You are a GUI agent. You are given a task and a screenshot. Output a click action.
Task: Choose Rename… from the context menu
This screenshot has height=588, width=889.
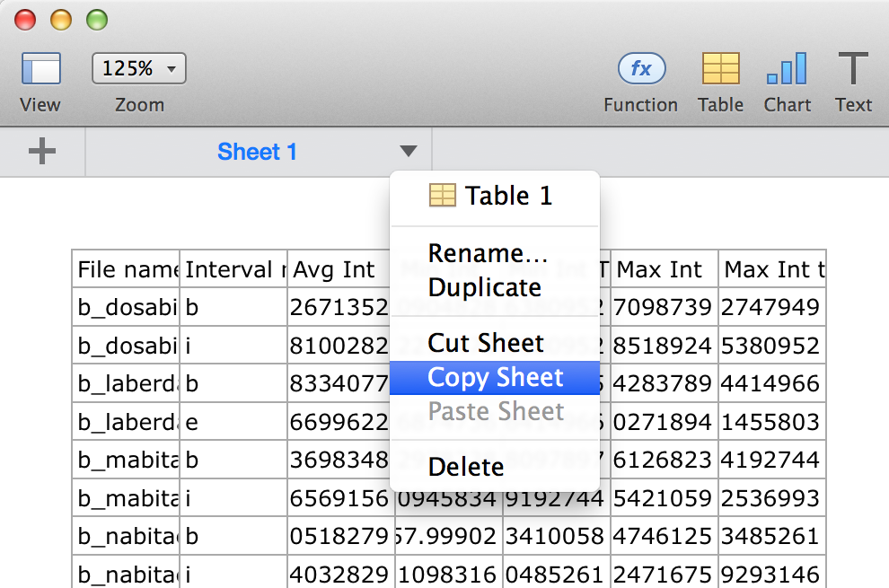click(488, 253)
